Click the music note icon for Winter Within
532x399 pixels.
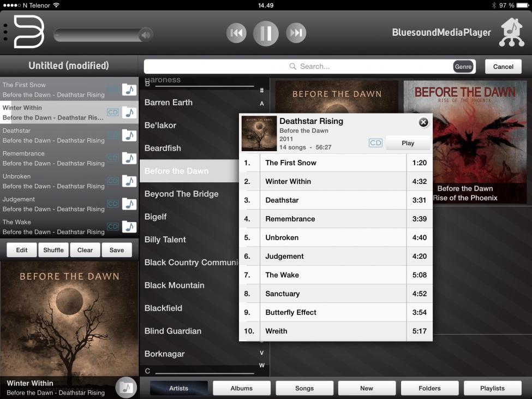[129, 112]
